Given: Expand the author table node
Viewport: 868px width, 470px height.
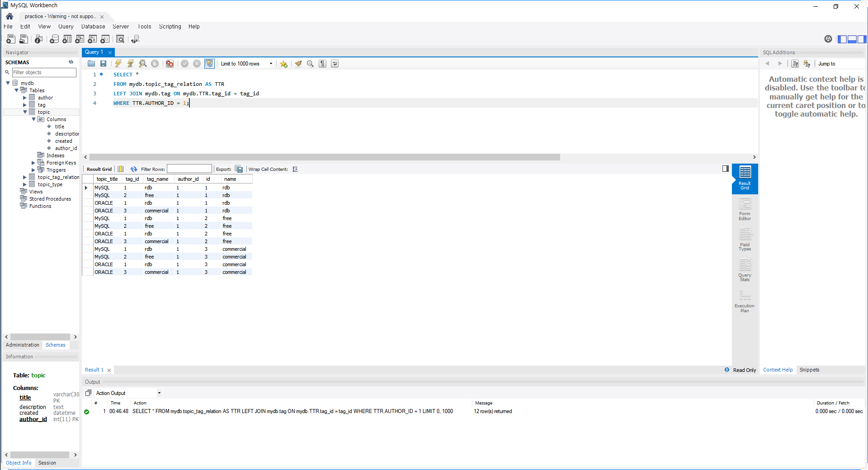Looking at the screenshot, I should click(x=25, y=98).
